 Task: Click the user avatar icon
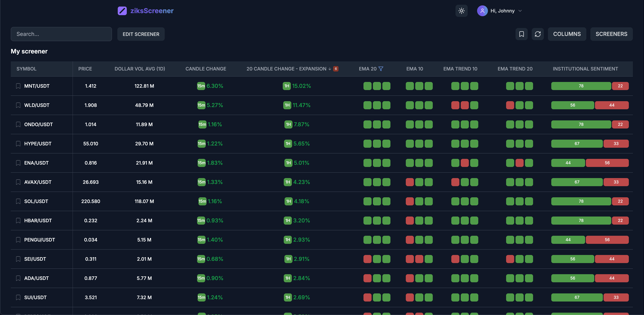coord(482,11)
